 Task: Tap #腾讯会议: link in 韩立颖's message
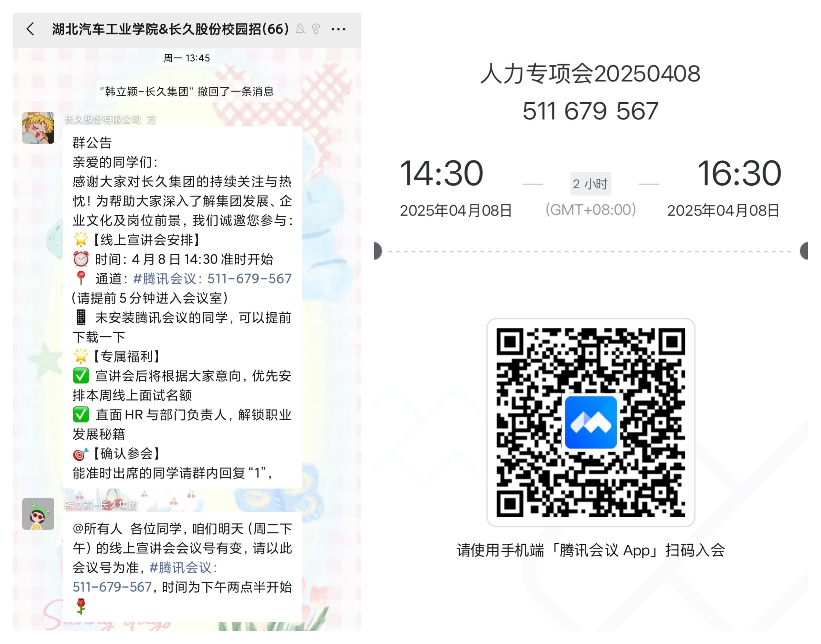point(184,567)
